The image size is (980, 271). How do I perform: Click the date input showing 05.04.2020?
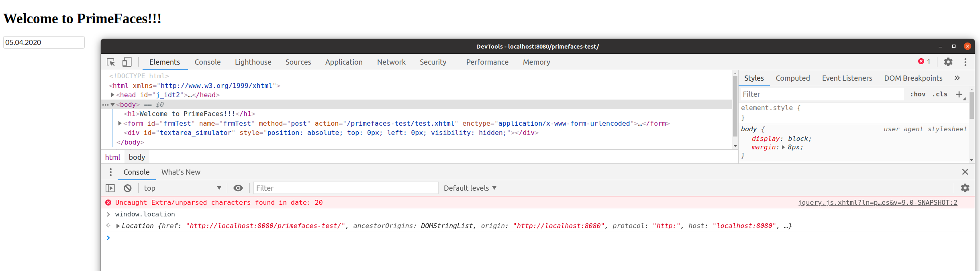point(44,43)
